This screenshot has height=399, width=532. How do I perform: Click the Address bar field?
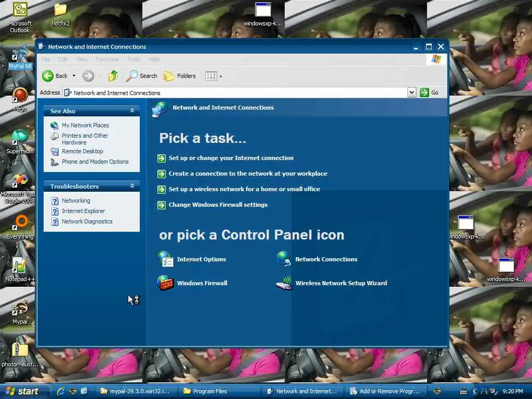pyautogui.click(x=235, y=92)
